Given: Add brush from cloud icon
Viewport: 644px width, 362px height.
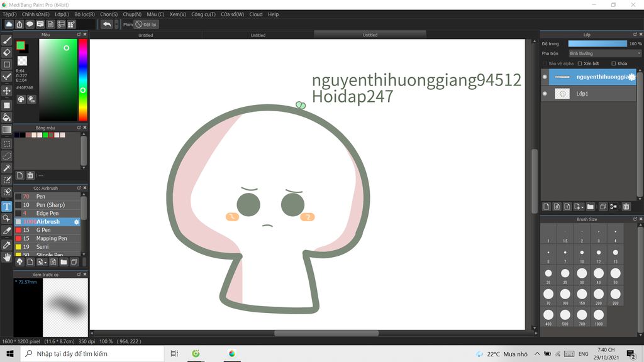Looking at the screenshot, I should [19, 262].
